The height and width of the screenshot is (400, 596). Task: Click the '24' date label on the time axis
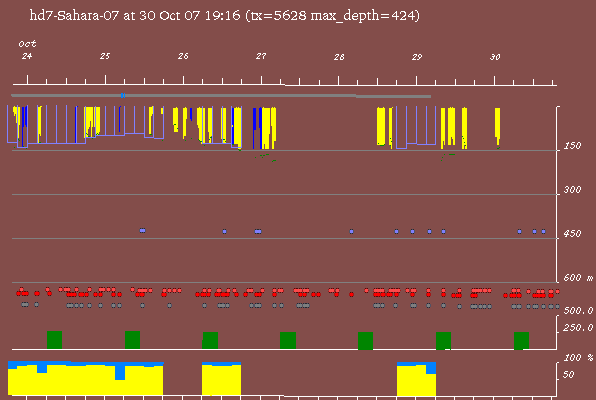(x=27, y=56)
